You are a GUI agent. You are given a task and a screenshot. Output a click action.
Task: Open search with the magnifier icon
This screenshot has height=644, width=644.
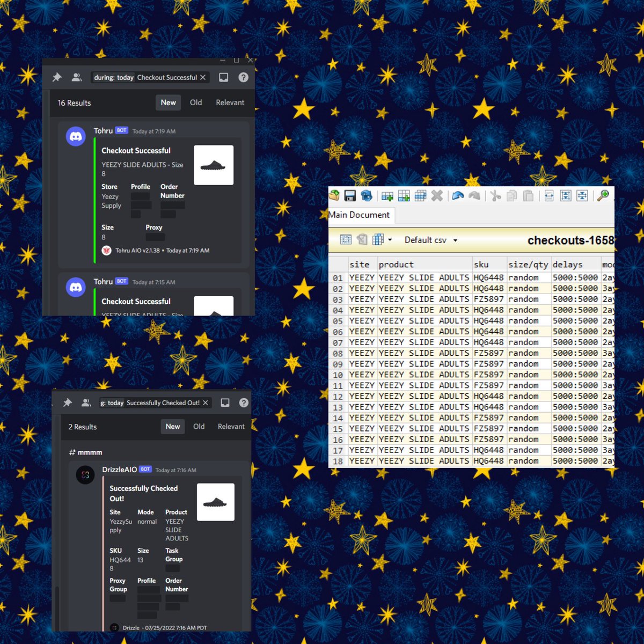(x=602, y=196)
